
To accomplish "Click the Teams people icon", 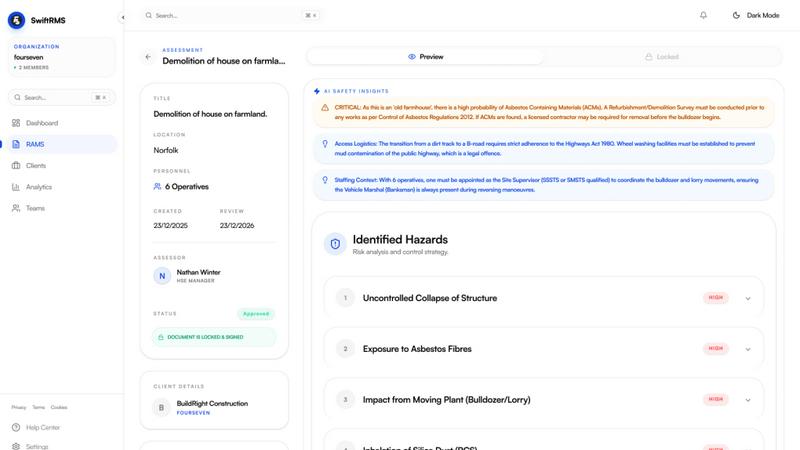I will 16,208.
